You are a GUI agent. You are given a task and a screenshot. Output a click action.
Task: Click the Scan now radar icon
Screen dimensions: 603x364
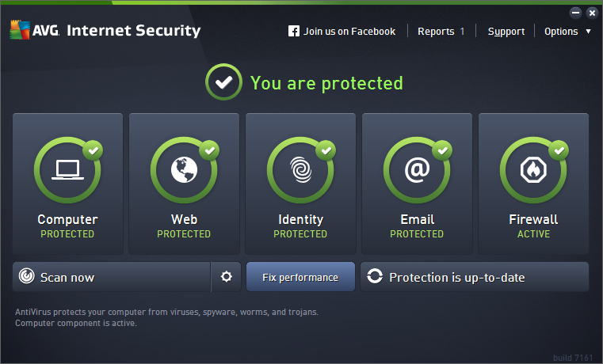click(x=27, y=277)
